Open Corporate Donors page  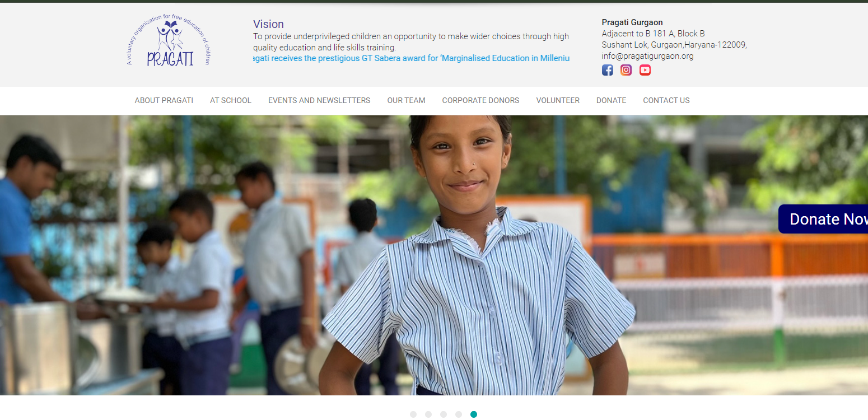(480, 100)
